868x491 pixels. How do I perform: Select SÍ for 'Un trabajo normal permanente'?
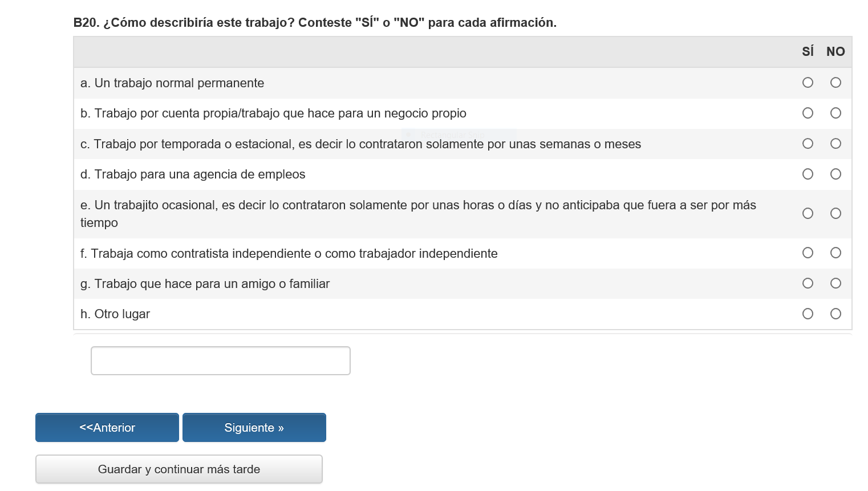pyautogui.click(x=808, y=83)
